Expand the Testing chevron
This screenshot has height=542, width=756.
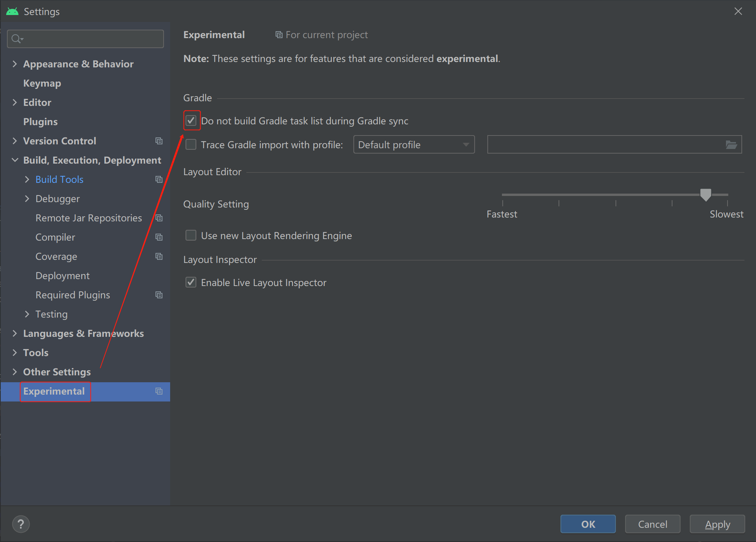tap(27, 314)
